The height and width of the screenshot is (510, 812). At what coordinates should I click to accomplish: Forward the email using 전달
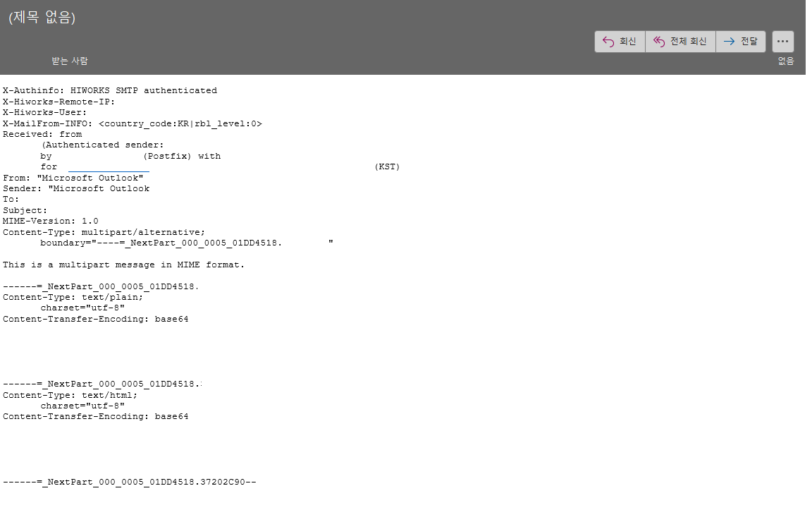click(x=741, y=42)
